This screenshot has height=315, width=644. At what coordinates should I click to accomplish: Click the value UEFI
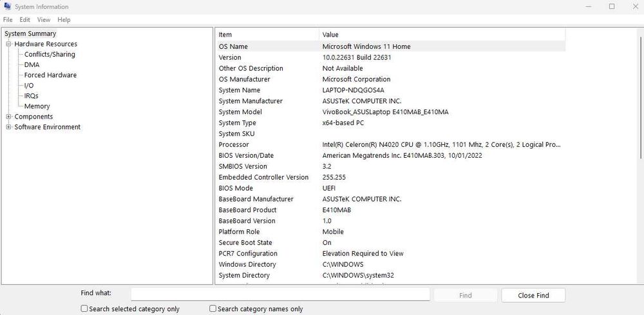pyautogui.click(x=329, y=188)
